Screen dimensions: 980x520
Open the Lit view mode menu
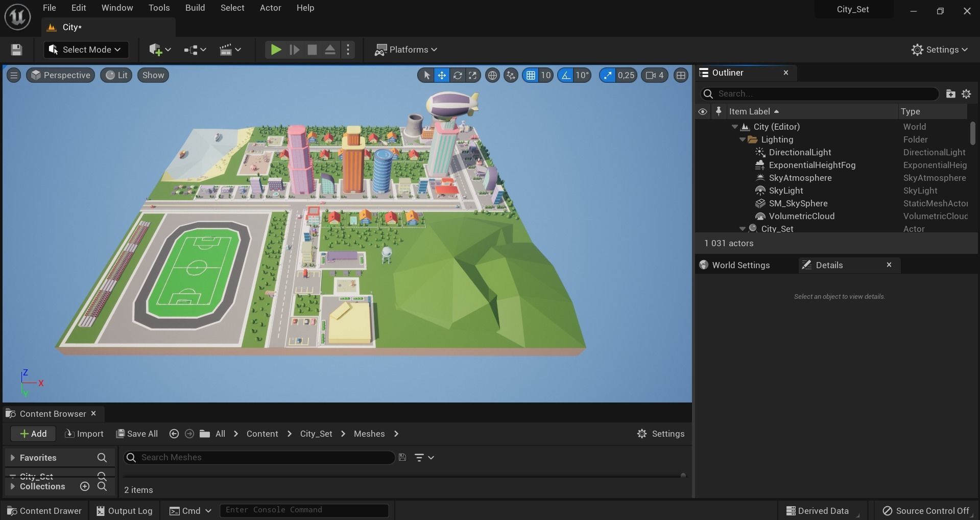[116, 75]
